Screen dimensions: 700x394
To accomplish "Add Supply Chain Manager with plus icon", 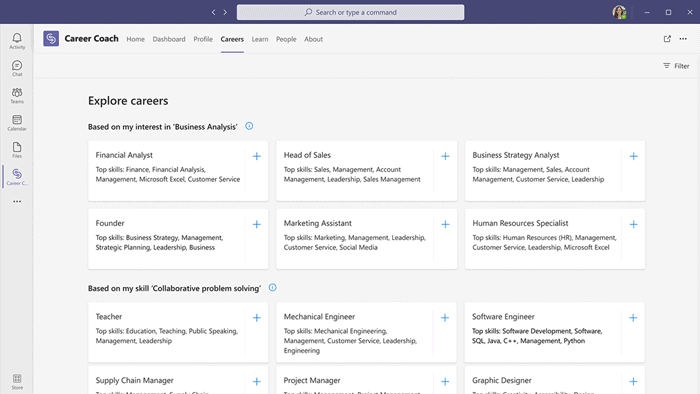I will click(x=257, y=382).
